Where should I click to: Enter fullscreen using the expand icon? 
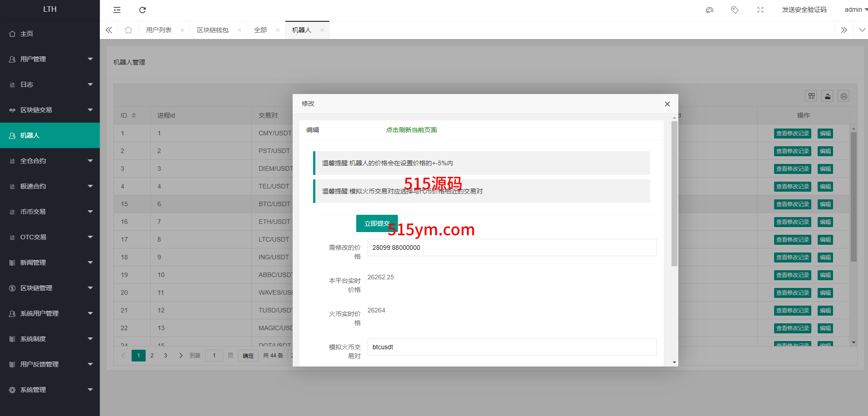(760, 10)
